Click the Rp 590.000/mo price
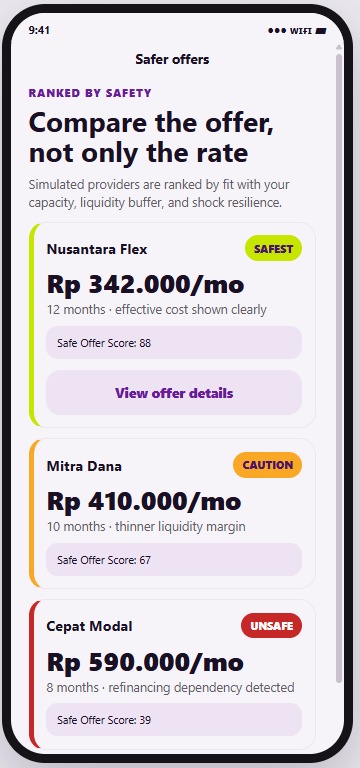This screenshot has width=360, height=768. click(x=145, y=662)
